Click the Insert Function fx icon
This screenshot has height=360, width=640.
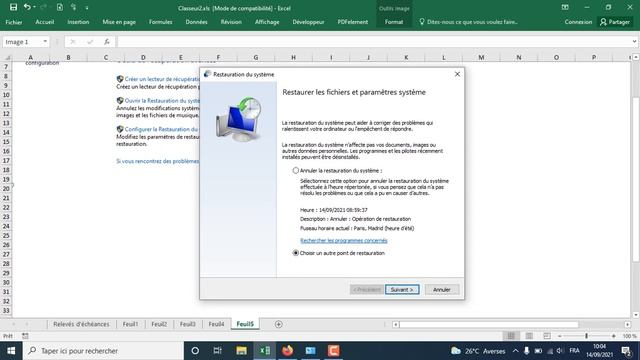click(107, 42)
